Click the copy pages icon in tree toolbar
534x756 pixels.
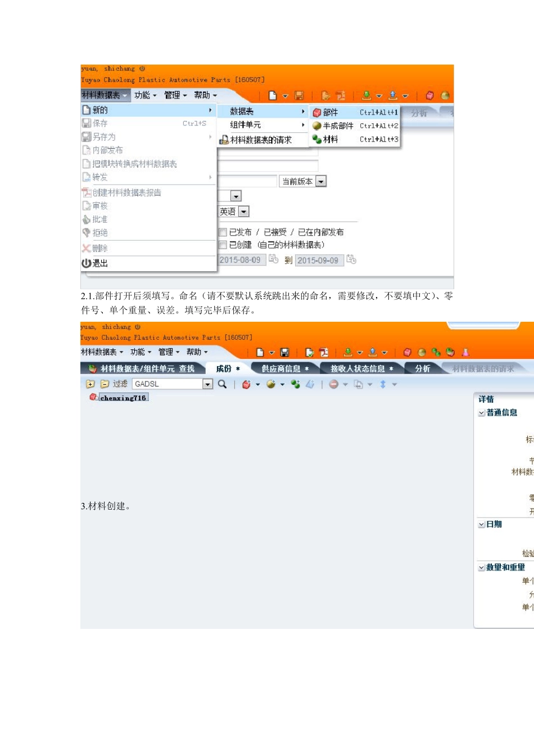click(x=358, y=385)
